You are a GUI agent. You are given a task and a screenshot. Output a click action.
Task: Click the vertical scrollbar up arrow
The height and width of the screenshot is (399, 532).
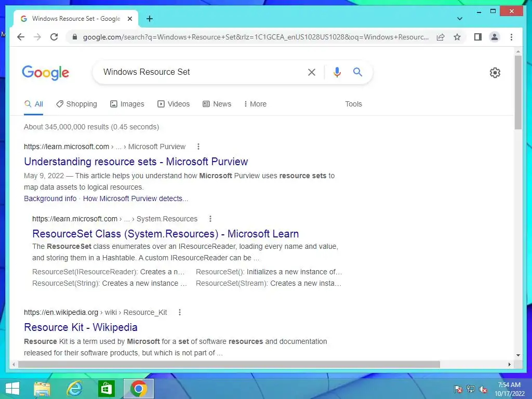pyautogui.click(x=518, y=51)
